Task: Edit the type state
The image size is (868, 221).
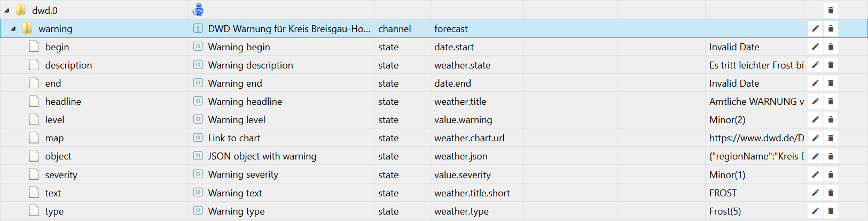Action: tap(816, 211)
